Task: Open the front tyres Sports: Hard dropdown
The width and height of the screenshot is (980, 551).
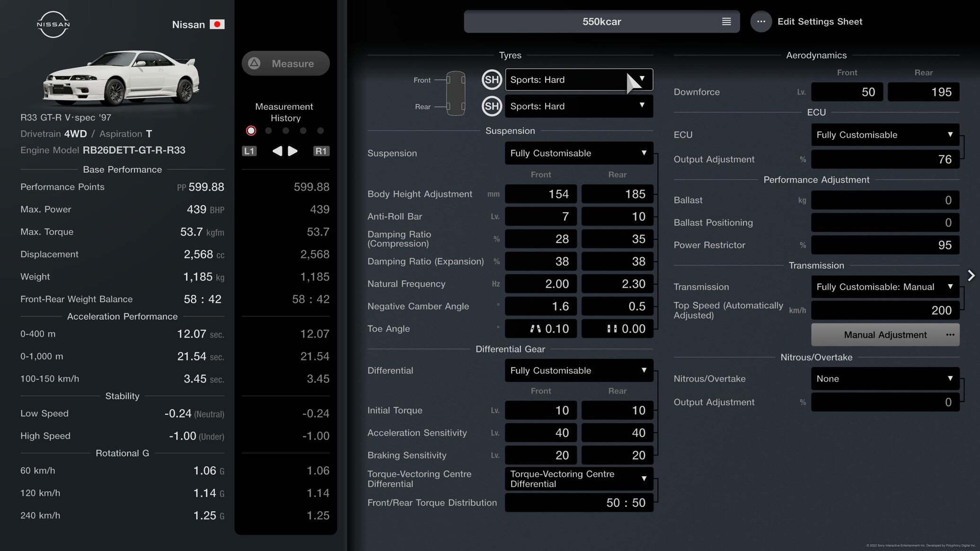Action: click(x=579, y=79)
